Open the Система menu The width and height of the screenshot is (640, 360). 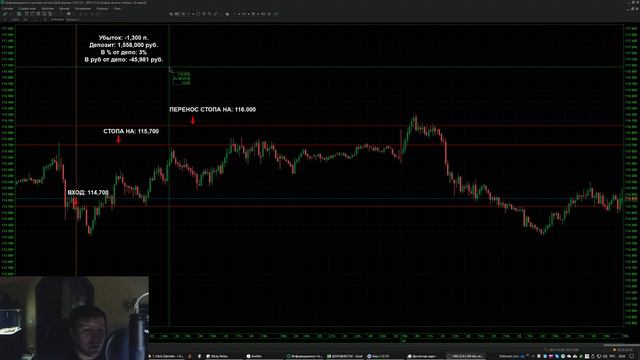click(x=7, y=8)
